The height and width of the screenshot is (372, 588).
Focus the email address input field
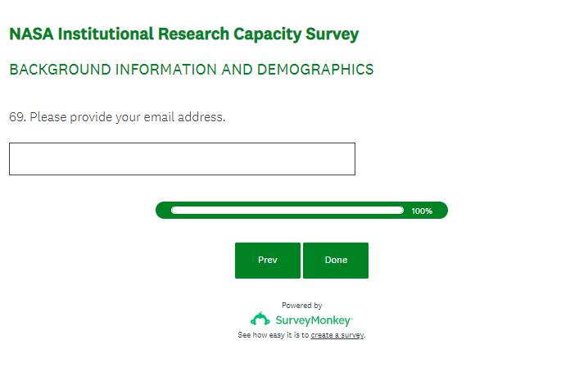click(x=182, y=159)
